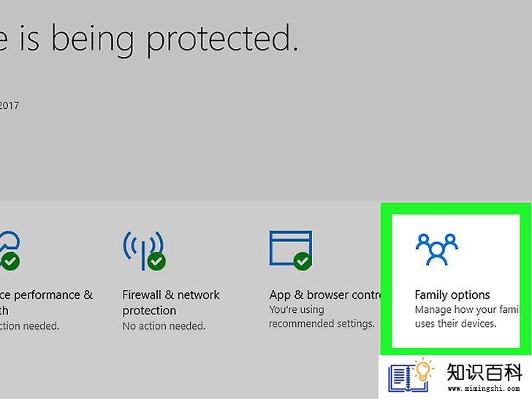This screenshot has width=532, height=399.
Task: Click No action needed under Firewall
Action: (x=164, y=326)
